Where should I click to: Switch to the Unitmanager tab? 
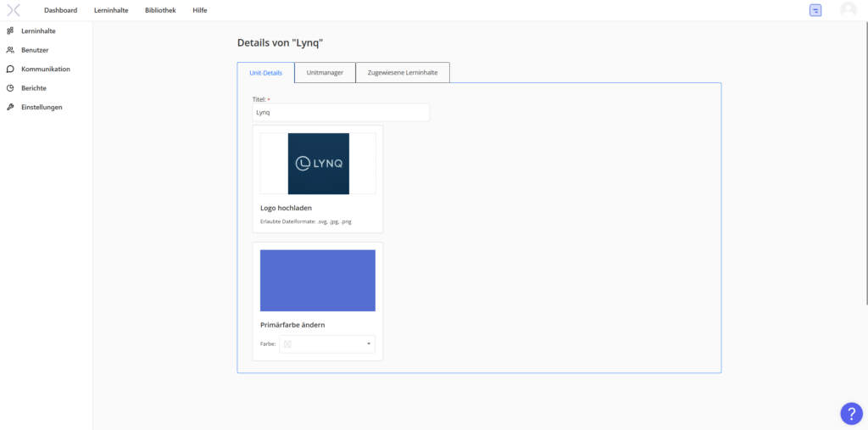click(x=325, y=73)
